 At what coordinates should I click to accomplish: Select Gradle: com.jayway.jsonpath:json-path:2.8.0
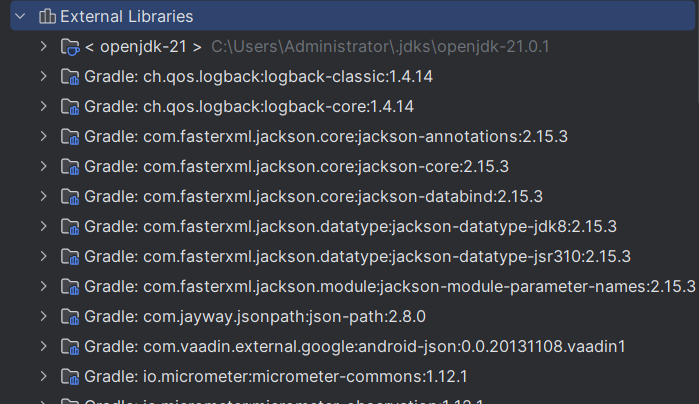255,316
